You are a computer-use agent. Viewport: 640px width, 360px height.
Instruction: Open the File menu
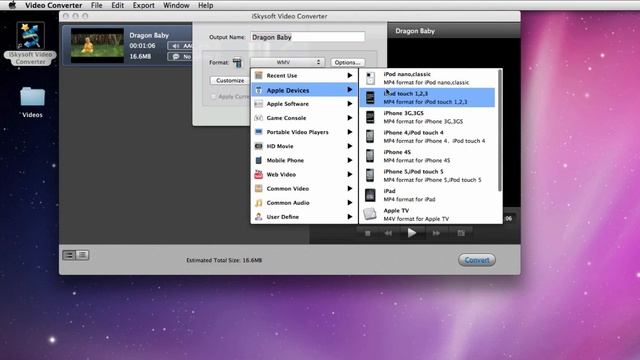click(x=97, y=5)
